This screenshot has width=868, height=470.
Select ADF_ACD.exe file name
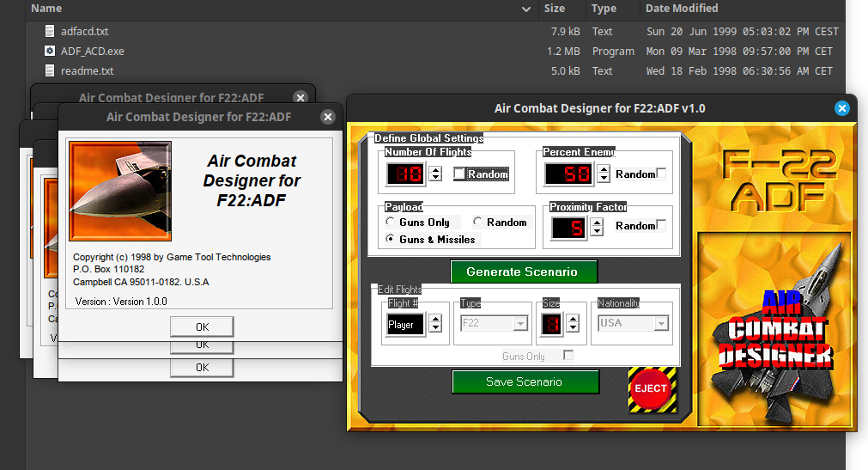(x=93, y=51)
